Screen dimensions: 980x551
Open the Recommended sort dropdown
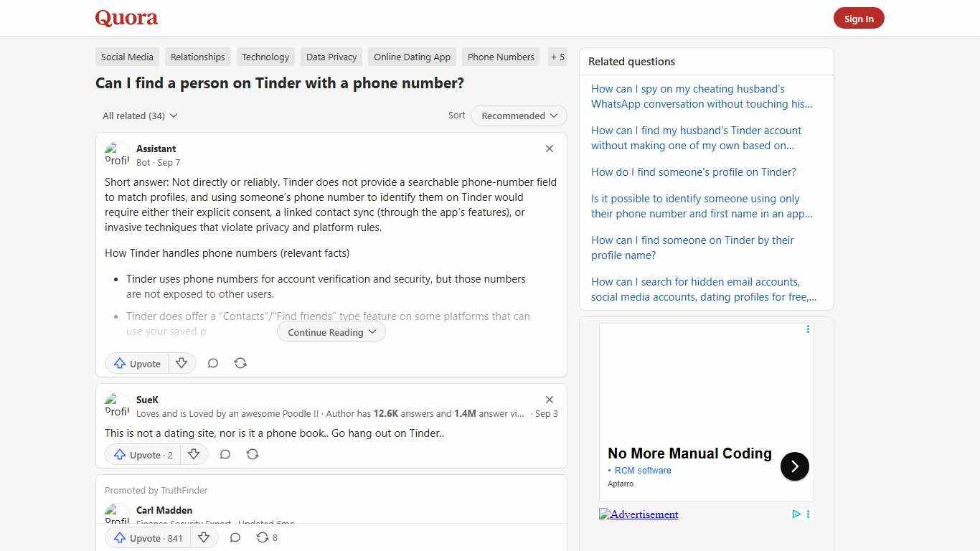click(x=518, y=116)
